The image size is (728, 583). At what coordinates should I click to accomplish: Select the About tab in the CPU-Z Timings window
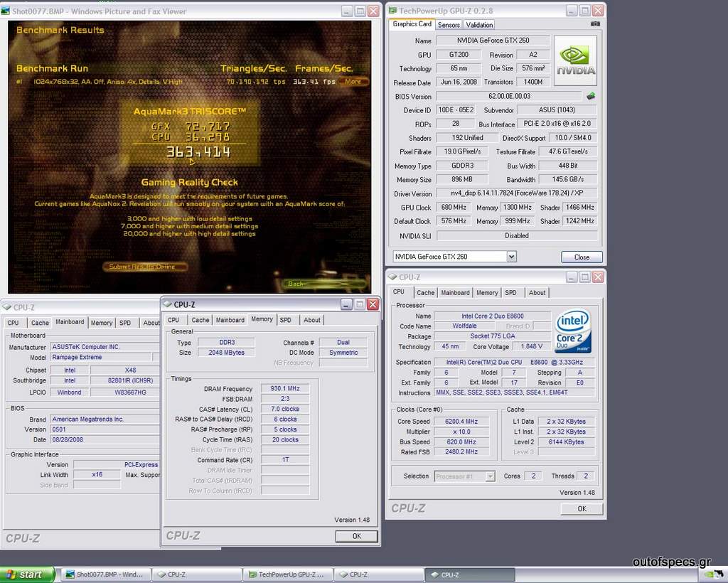312,320
